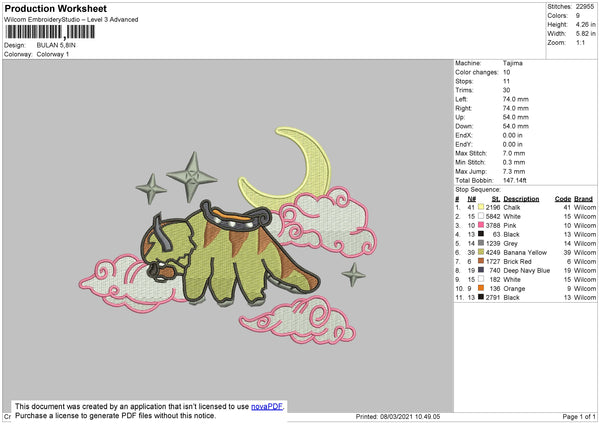Select the 'Wilcom EmbroideryStudio – Level 3 Advanced' text
Screen dimensions: 600x424
(71, 20)
